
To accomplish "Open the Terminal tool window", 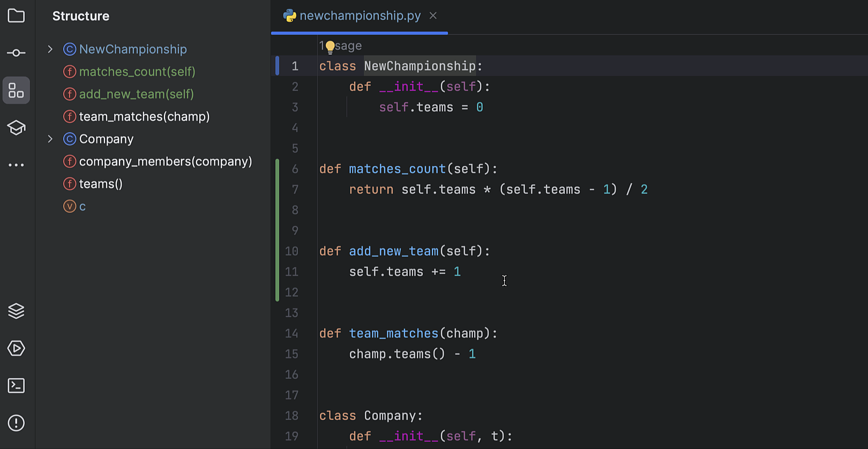I will 16,386.
